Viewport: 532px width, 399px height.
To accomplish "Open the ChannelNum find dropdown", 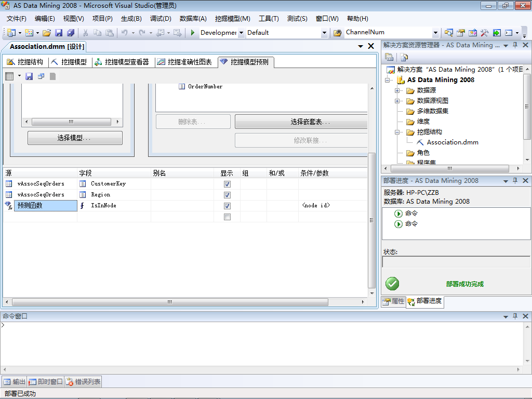I will [x=436, y=33].
